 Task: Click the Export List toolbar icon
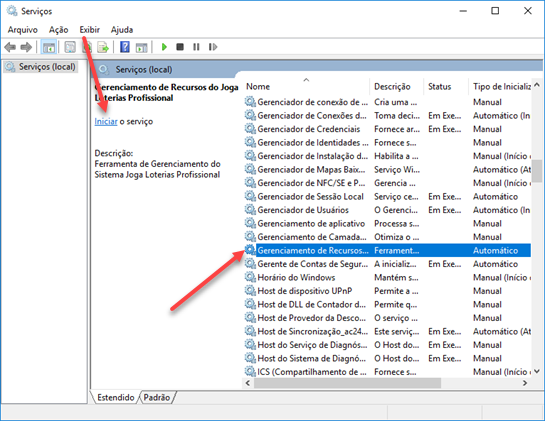coord(103,47)
